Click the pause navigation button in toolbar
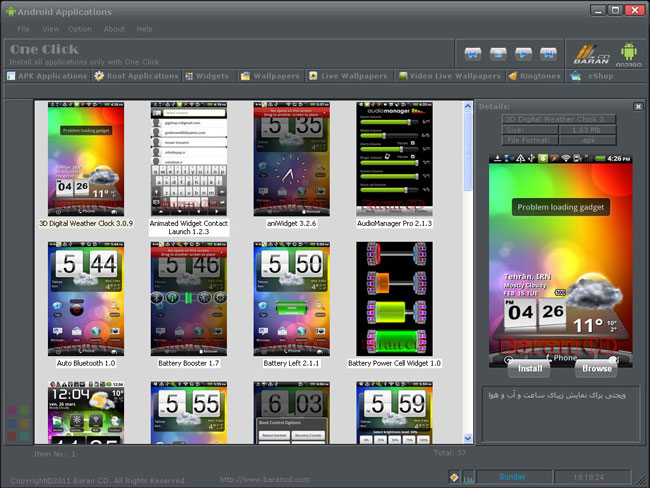Viewport: 650px width, 488px height. pyautogui.click(x=498, y=54)
